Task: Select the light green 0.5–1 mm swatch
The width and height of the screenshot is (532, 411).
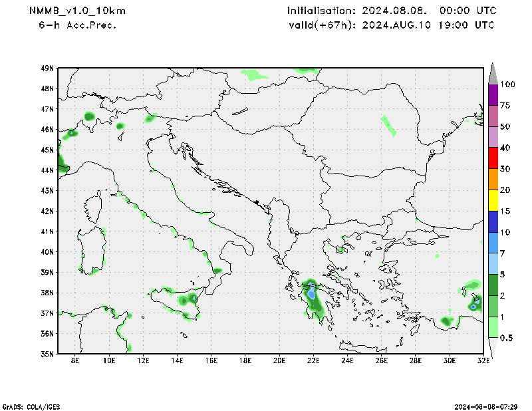Action: coord(493,327)
